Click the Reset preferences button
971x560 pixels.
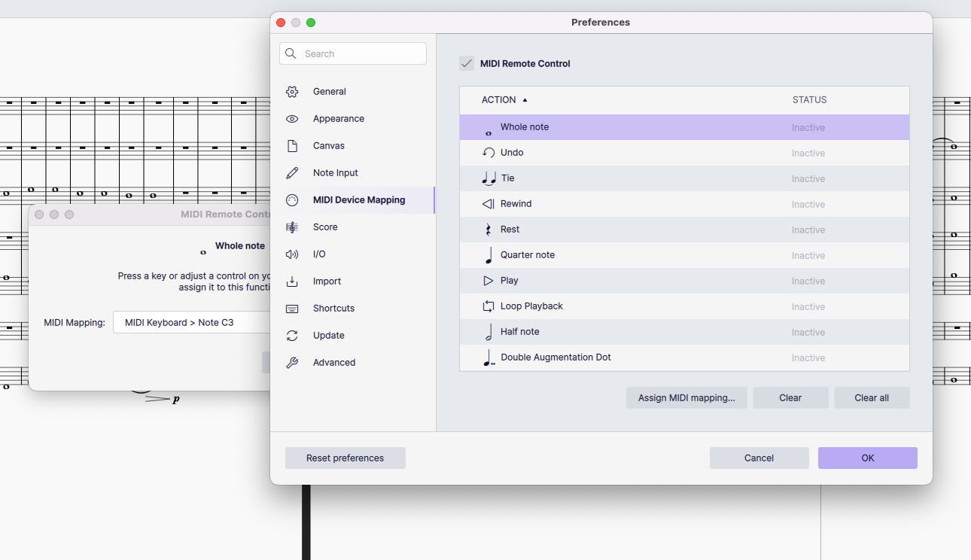(345, 458)
